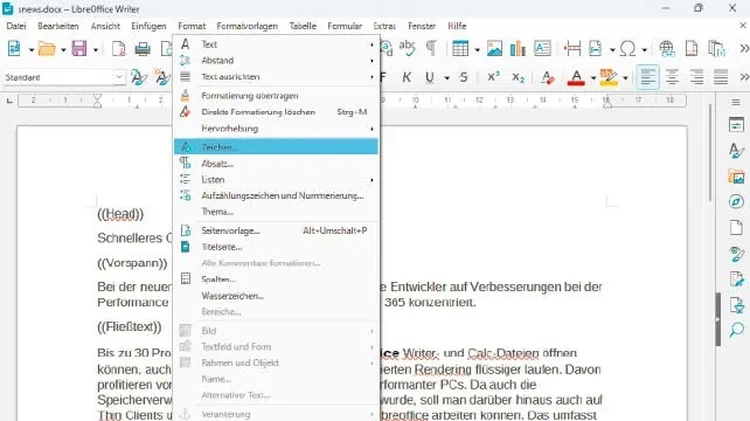Click the Print icon in toolbar
The width and height of the screenshot is (750, 421).
point(142,48)
